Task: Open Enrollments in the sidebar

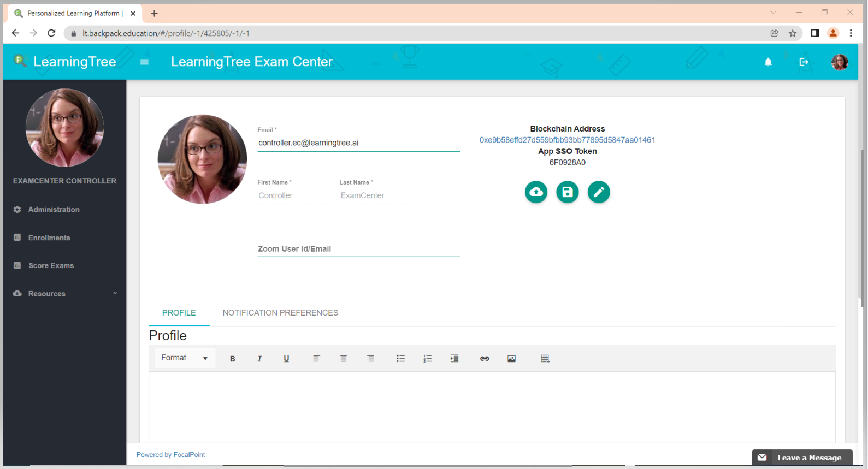Action: pos(49,238)
